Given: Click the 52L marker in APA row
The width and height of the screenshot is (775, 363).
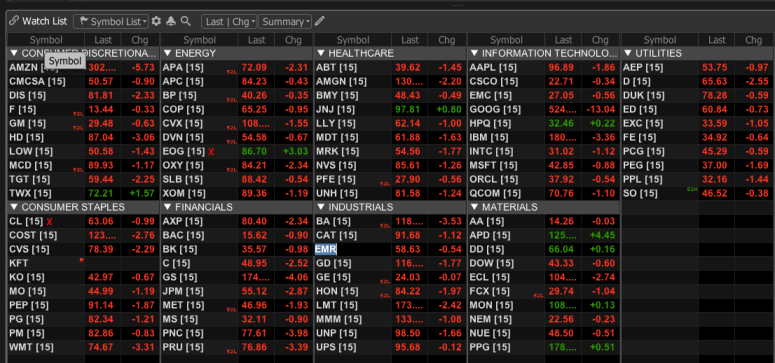Looking at the screenshot, I should (x=231, y=72).
